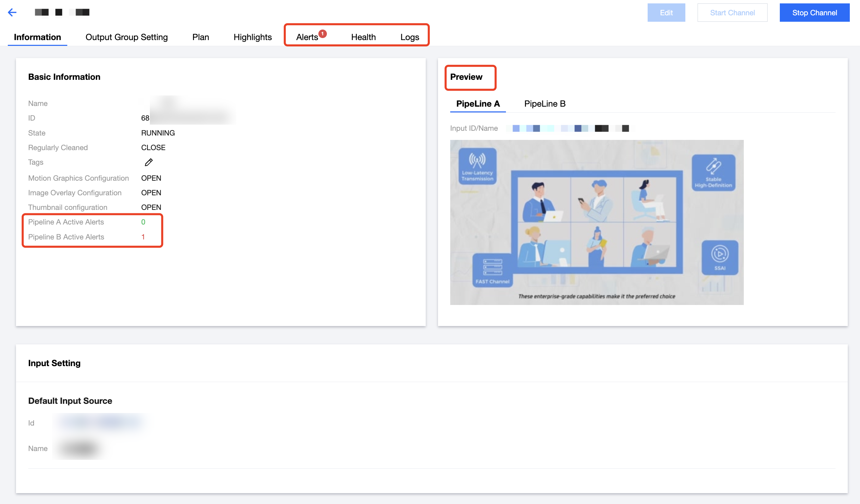View the Logs tab
Screen dimensions: 860x504
[x=409, y=37]
